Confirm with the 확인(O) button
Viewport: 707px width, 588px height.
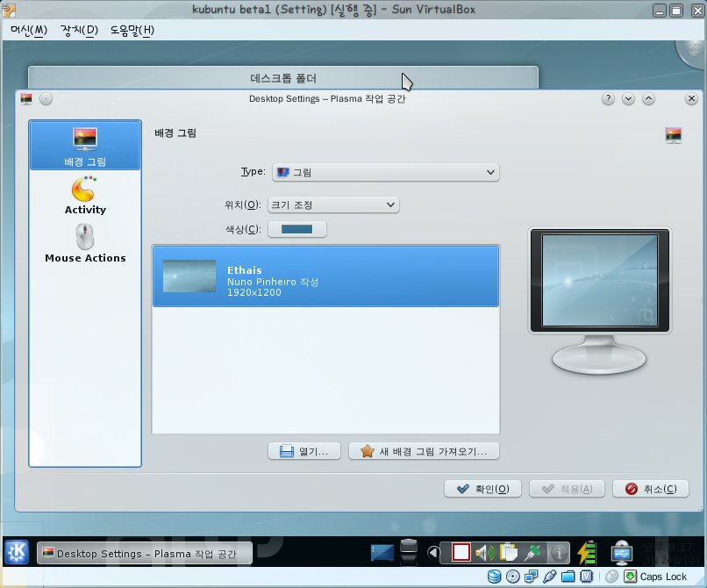click(x=483, y=489)
